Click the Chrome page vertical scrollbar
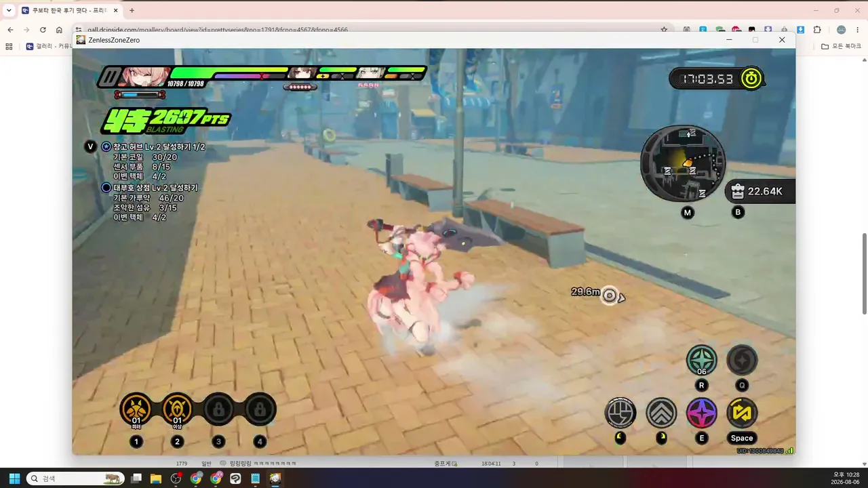The image size is (868, 488). (x=864, y=274)
